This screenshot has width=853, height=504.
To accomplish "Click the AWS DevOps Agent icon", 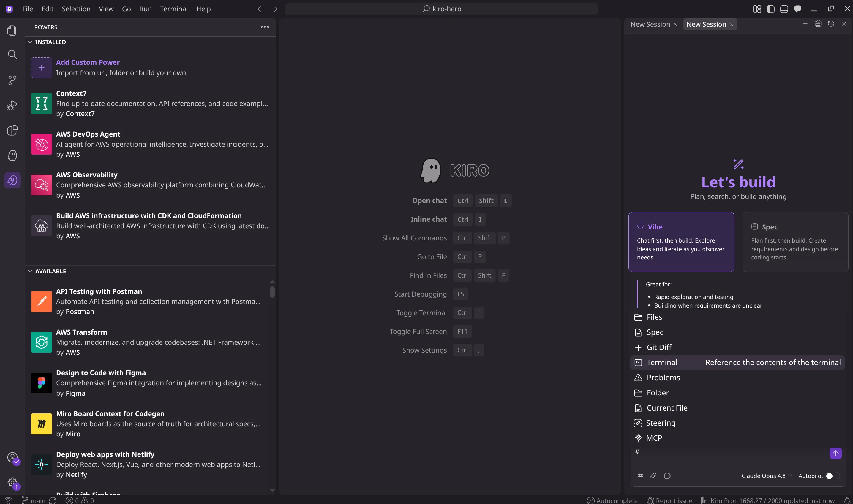I will [x=42, y=144].
